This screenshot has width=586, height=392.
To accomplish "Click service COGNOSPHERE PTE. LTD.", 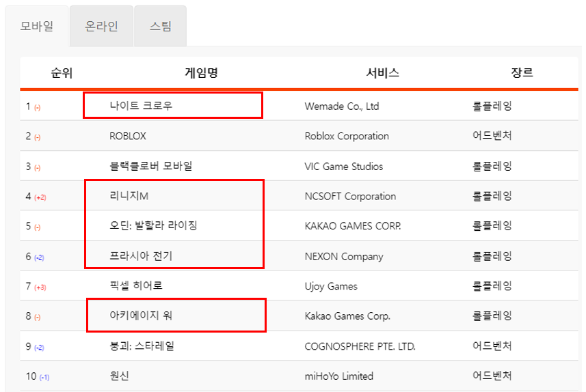I will (360, 346).
